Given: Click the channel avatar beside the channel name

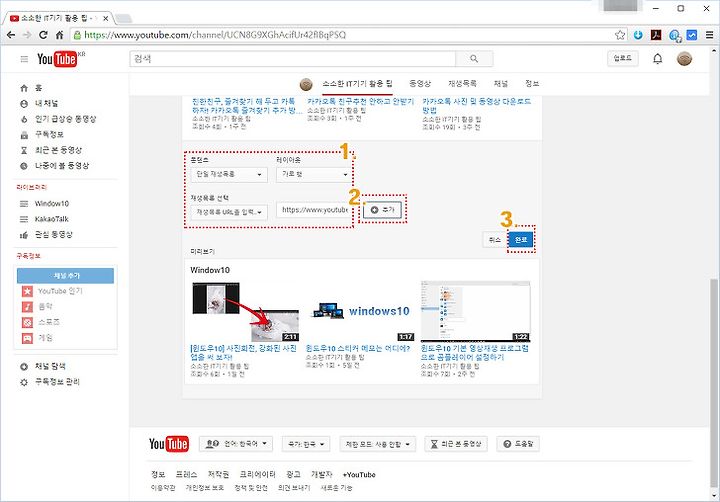Looking at the screenshot, I should [306, 84].
